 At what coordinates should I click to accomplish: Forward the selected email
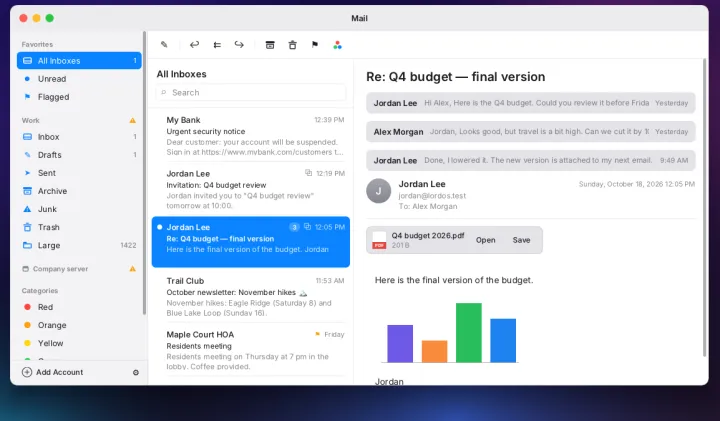pyautogui.click(x=239, y=45)
